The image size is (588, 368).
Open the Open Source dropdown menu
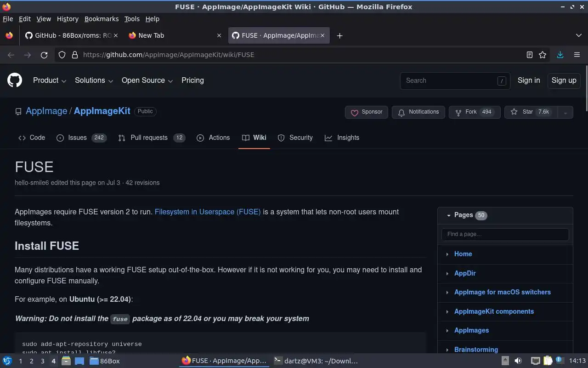point(147,80)
